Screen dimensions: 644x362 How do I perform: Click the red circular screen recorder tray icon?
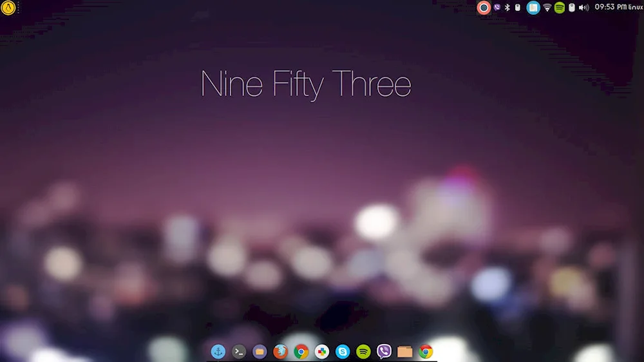pyautogui.click(x=484, y=7)
